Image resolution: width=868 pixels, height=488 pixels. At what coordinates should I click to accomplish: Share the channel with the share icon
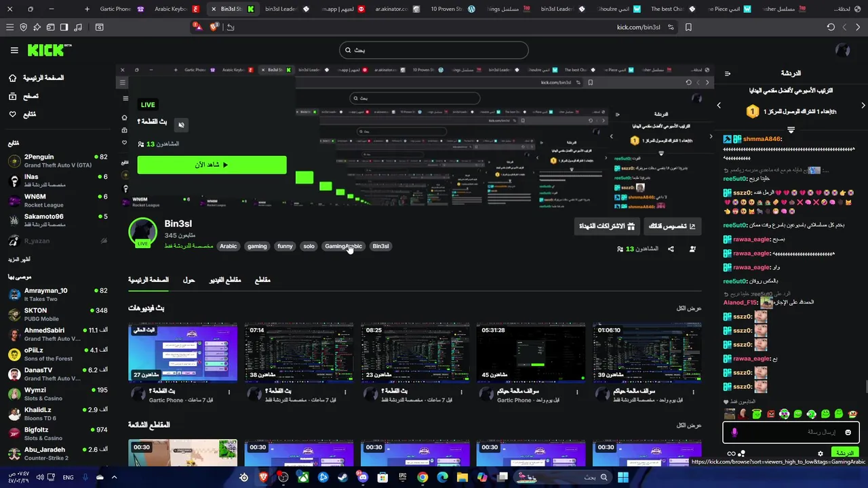[671, 249]
